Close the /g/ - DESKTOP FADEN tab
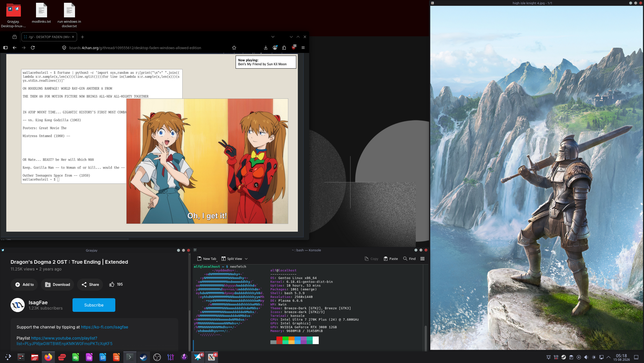Image resolution: width=644 pixels, height=363 pixels. 73,37
